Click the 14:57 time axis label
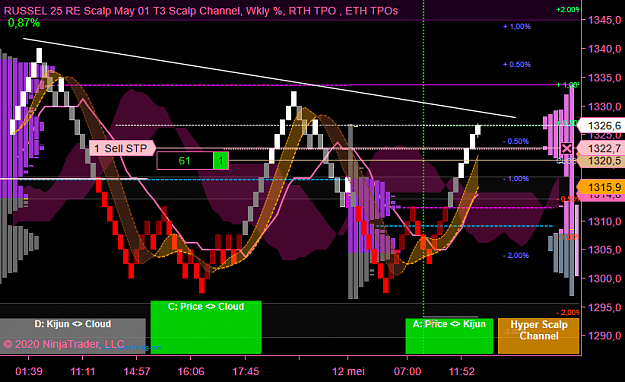The image size is (625, 382). (137, 372)
